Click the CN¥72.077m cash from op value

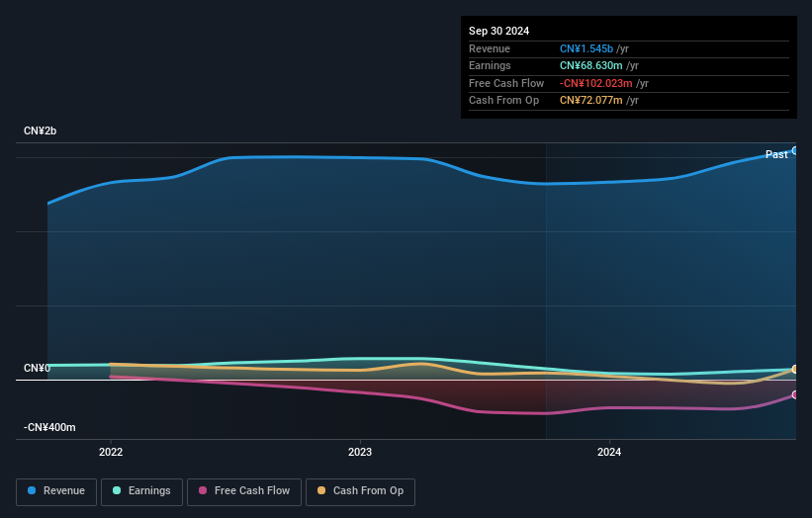tap(590, 101)
